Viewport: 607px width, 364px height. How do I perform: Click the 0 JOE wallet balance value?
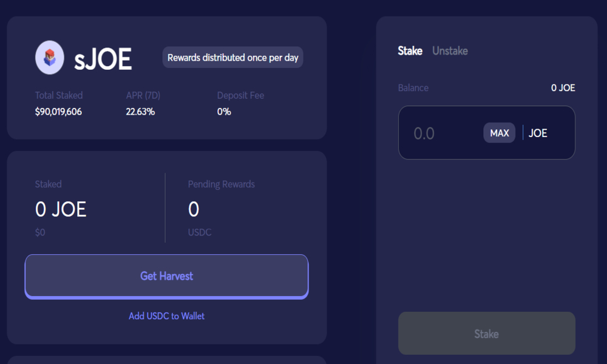[x=563, y=88]
